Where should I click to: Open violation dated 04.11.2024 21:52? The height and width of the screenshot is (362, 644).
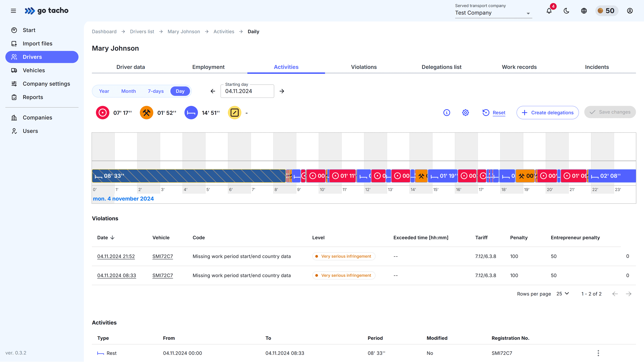click(x=116, y=256)
